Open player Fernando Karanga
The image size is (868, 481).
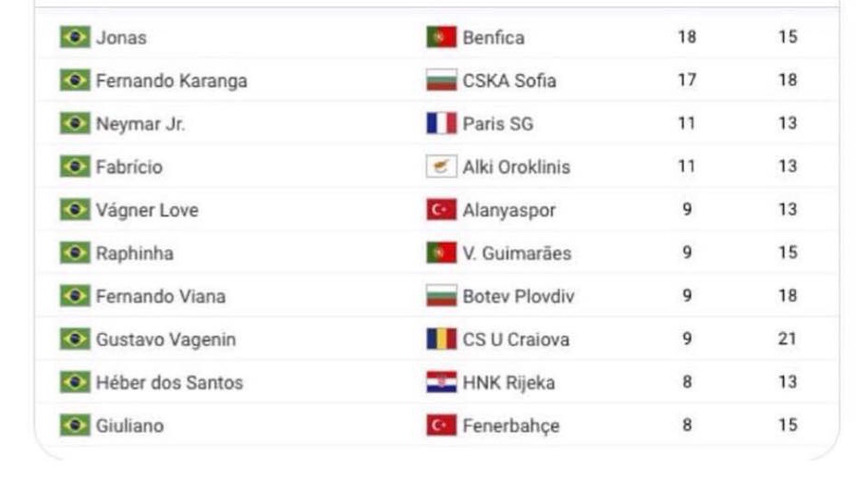click(x=172, y=80)
